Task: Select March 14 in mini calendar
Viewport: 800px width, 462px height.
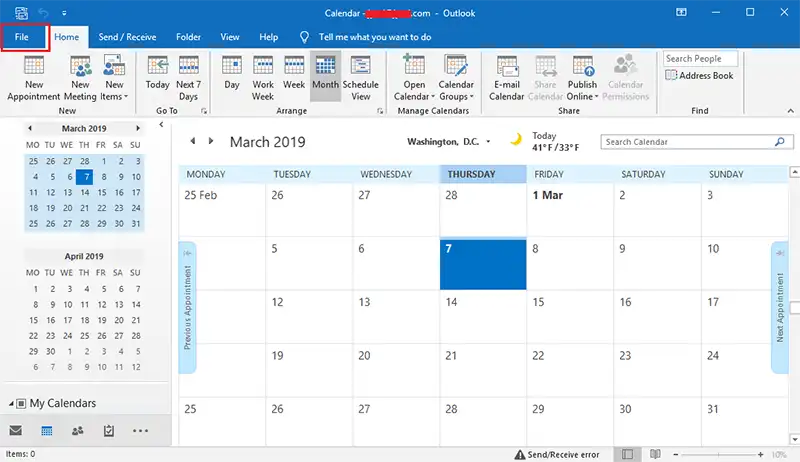Action: [85, 192]
